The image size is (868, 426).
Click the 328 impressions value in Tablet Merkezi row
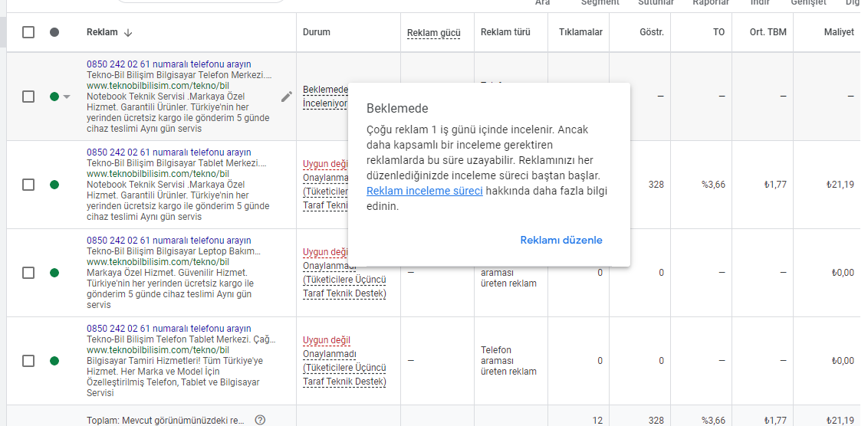(656, 184)
